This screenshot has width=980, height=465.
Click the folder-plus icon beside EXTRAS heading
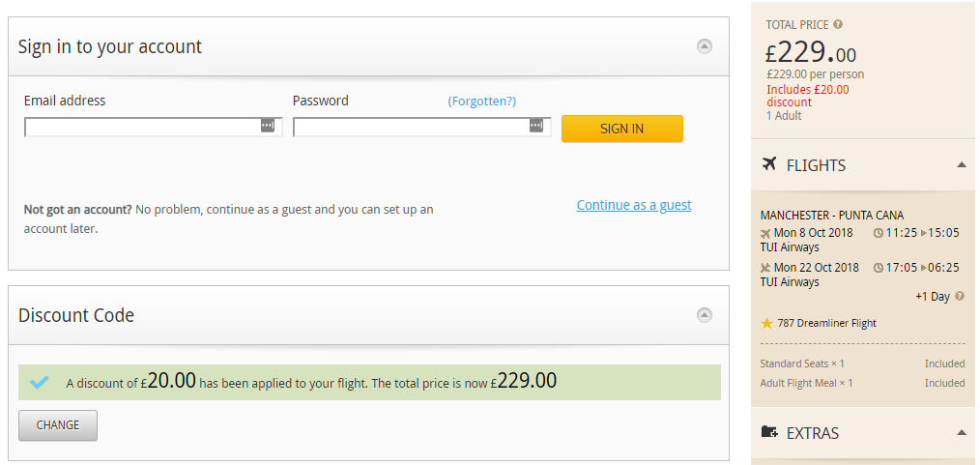pos(769,432)
